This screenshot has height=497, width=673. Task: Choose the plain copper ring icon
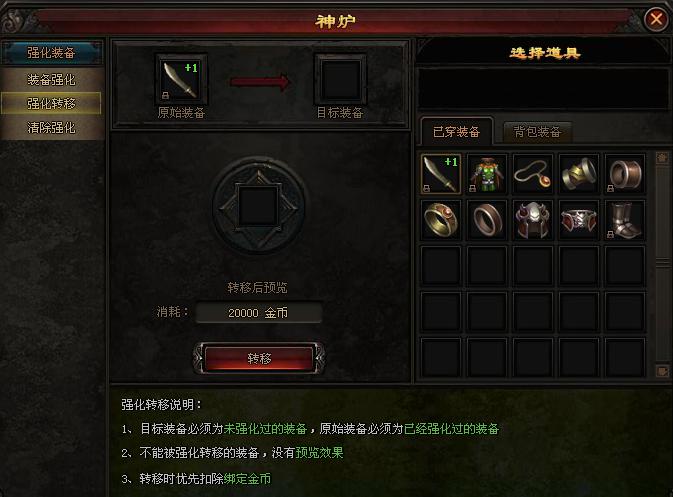487,220
